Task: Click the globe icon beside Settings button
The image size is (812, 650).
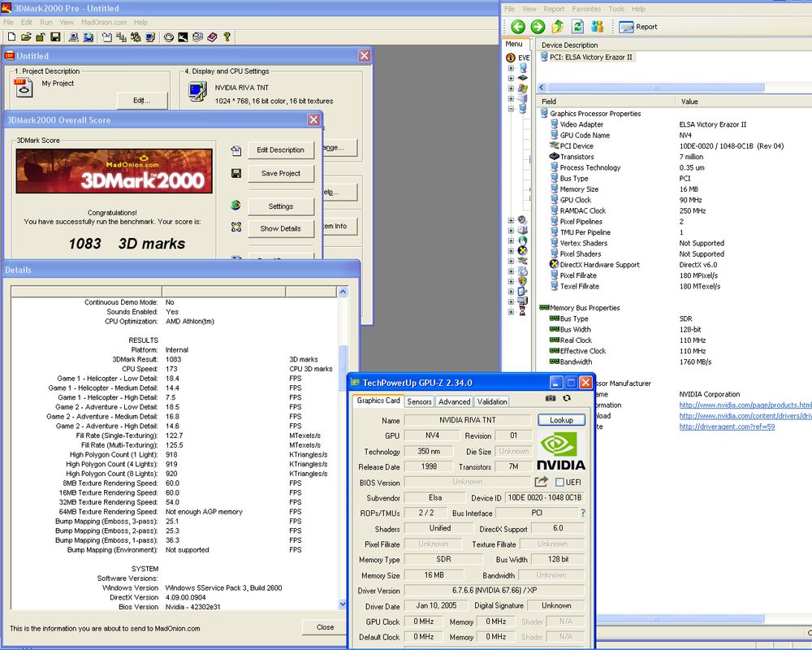Action: [235, 206]
